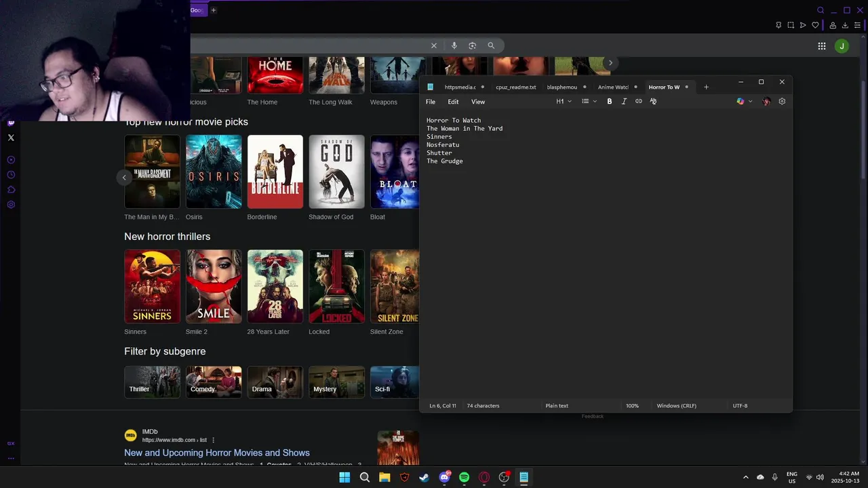Open Copilot in Notepad
The height and width of the screenshot is (488, 868).
741,102
